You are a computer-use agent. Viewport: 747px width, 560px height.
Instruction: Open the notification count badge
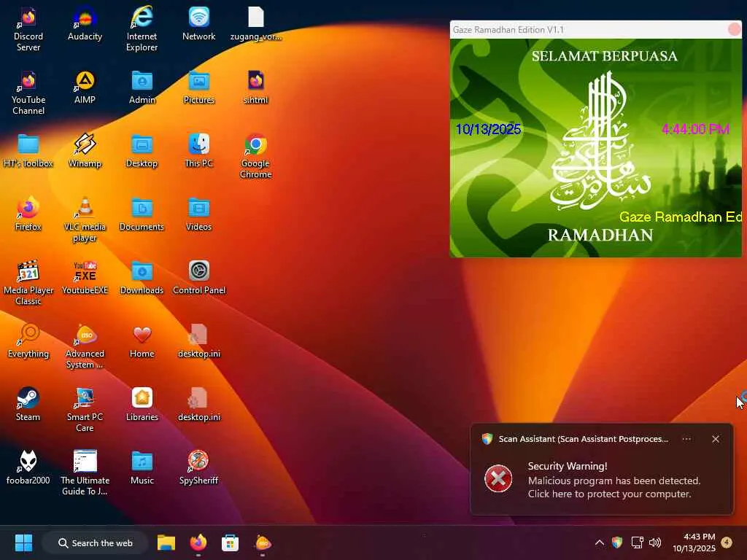(x=727, y=542)
